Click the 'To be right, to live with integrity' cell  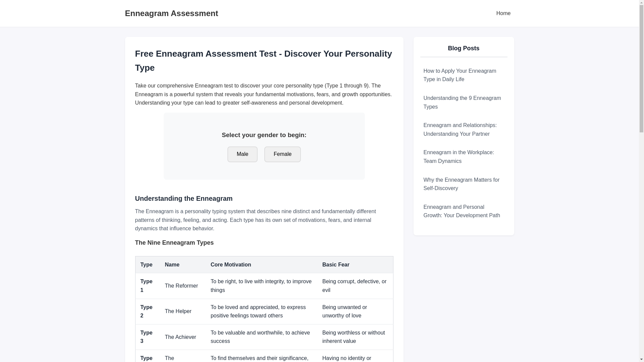[261, 286]
